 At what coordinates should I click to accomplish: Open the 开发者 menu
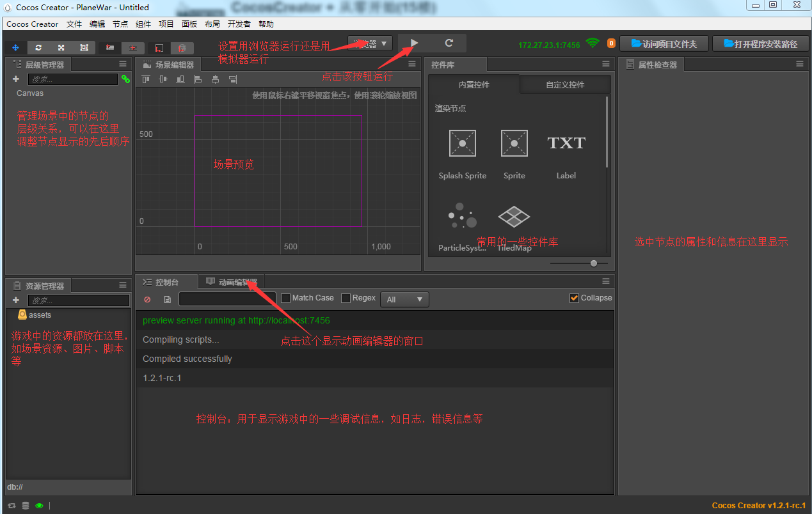coord(239,24)
